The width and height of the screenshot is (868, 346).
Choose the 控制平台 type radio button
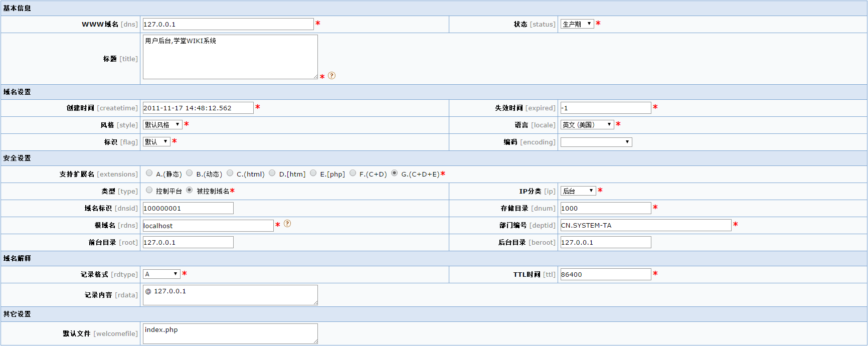tap(149, 190)
